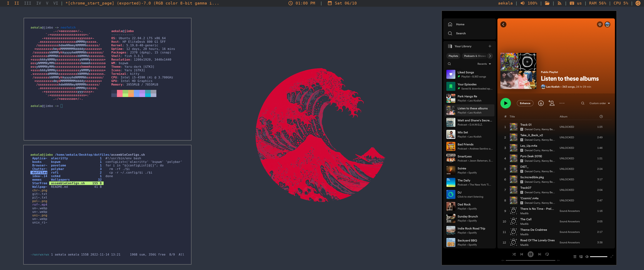Open Backyard BBQ playlist
This screenshot has height=270, width=644.
pos(469,242)
